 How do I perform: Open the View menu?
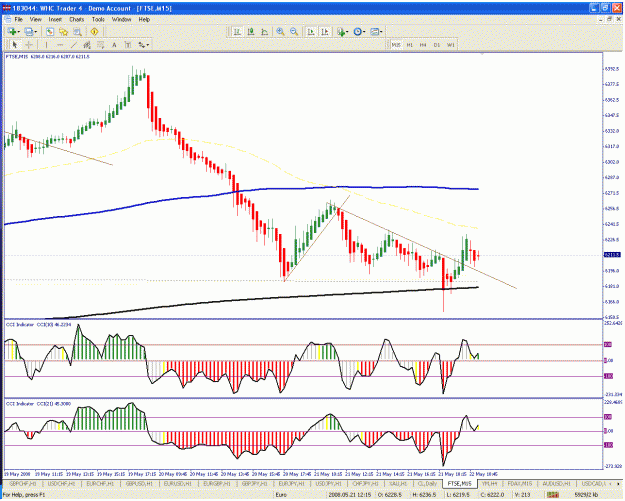point(35,19)
